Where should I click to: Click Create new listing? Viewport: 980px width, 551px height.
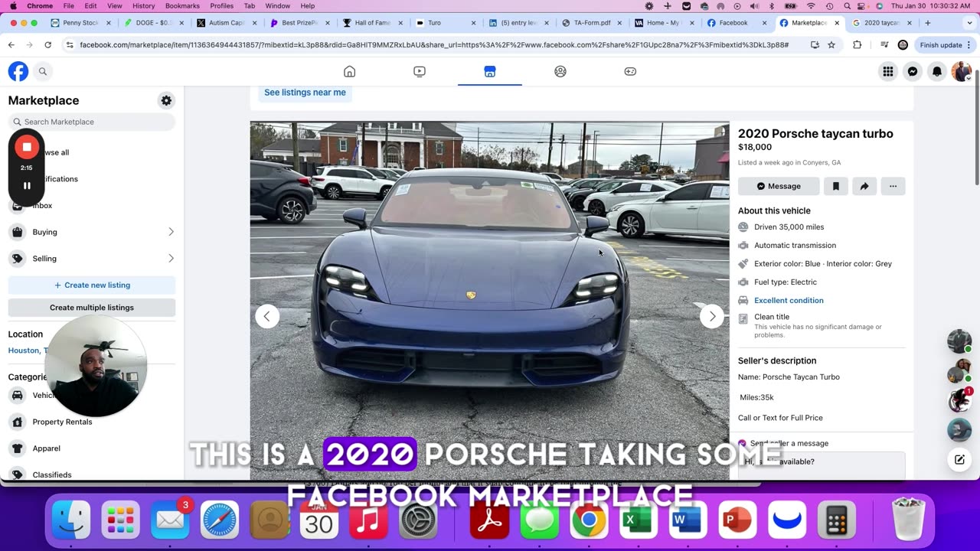[x=92, y=285]
